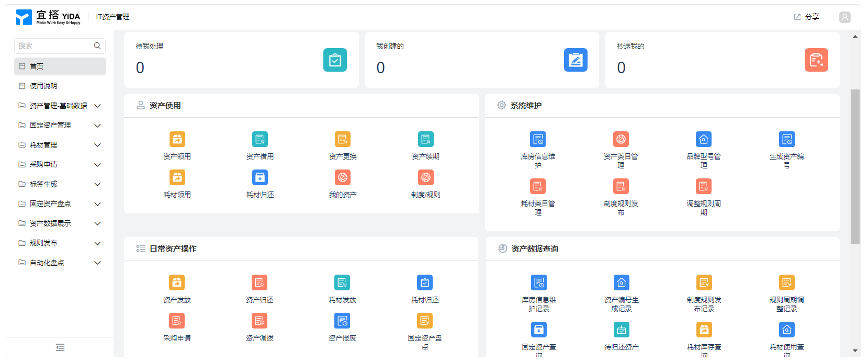Launch the 资产更换 icon
This screenshot has height=362, width=868.
(343, 139)
